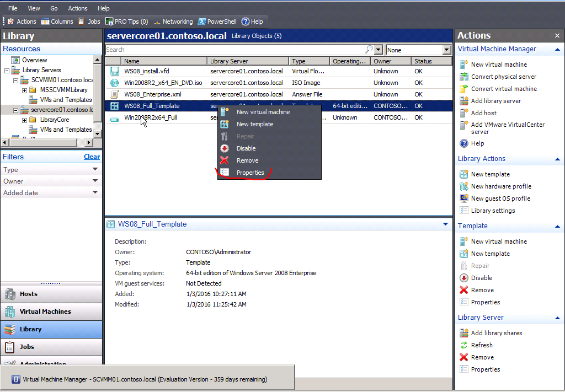The width and height of the screenshot is (565, 392).
Task: Click the Help toolbar icon
Action: click(246, 22)
